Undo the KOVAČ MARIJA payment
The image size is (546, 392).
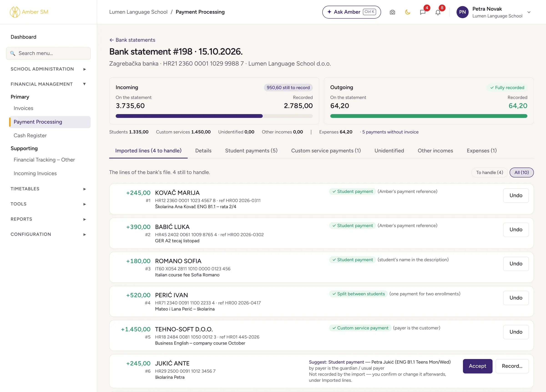(x=516, y=195)
